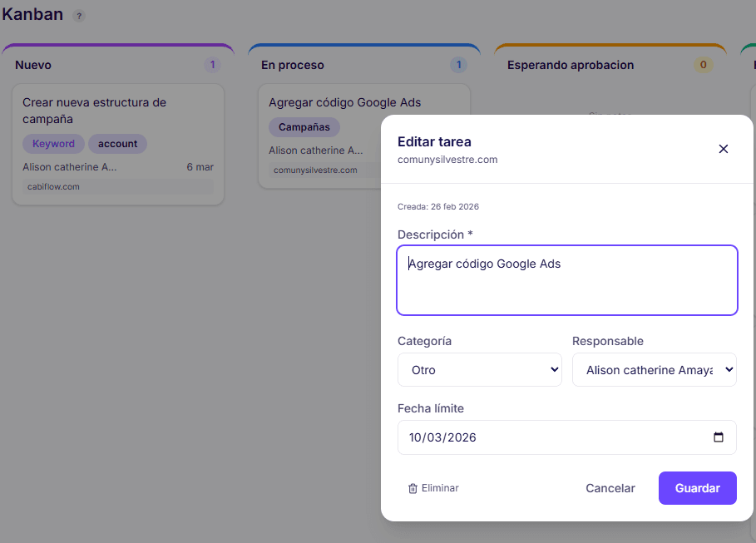Image resolution: width=756 pixels, height=543 pixels.
Task: Click the Esperando aprobacion zero badge
Action: [x=703, y=64]
